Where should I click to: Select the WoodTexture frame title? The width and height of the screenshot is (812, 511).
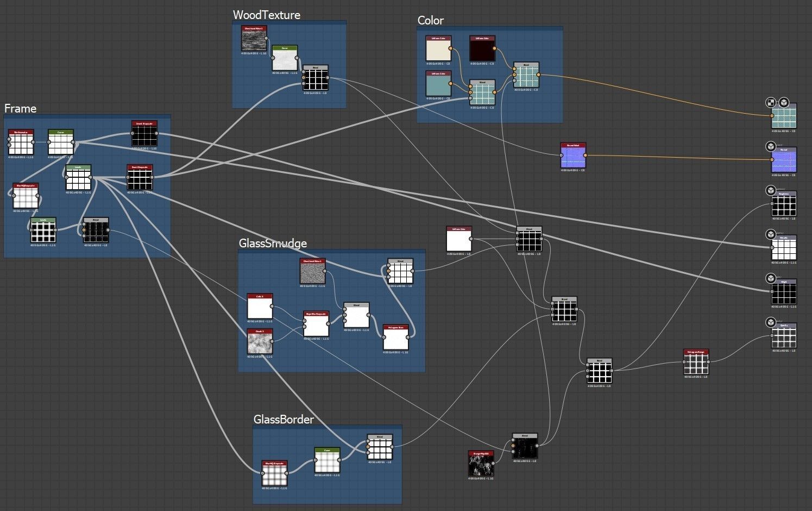pos(267,15)
